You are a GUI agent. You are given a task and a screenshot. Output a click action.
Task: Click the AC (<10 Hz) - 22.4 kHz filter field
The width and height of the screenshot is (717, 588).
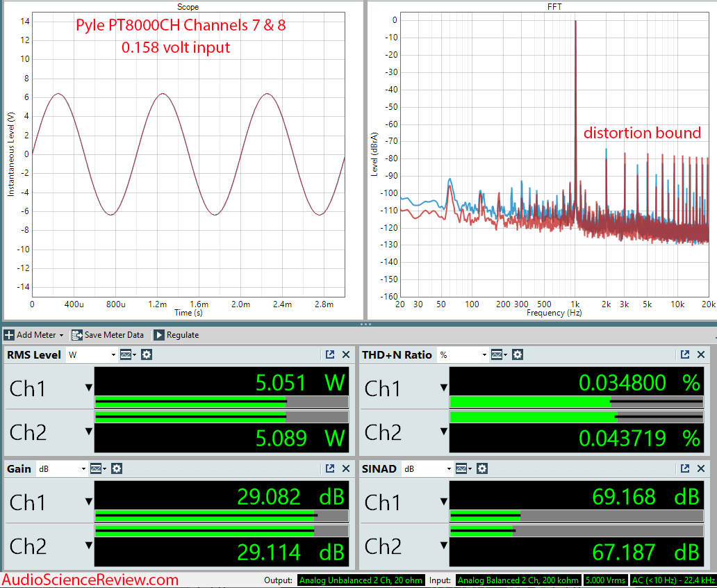[x=673, y=580]
